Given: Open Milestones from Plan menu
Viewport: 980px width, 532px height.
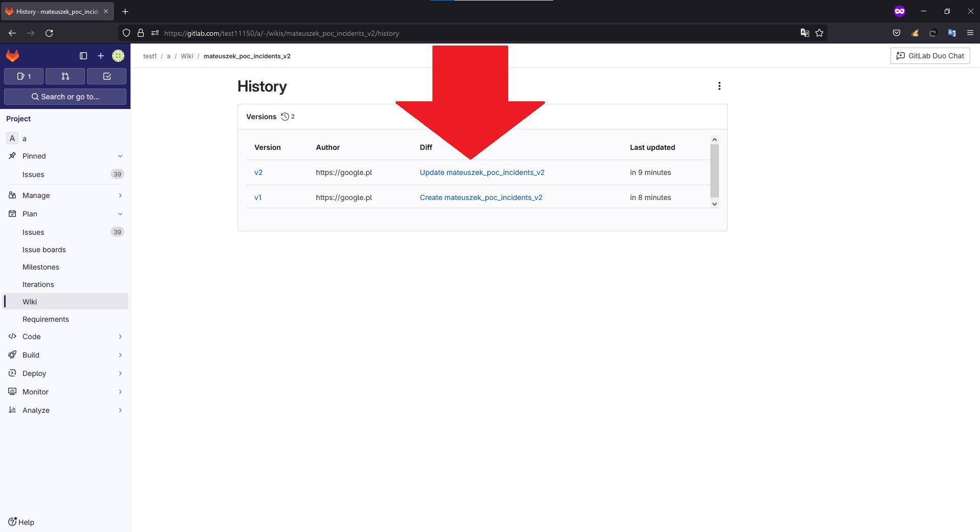Looking at the screenshot, I should [41, 267].
